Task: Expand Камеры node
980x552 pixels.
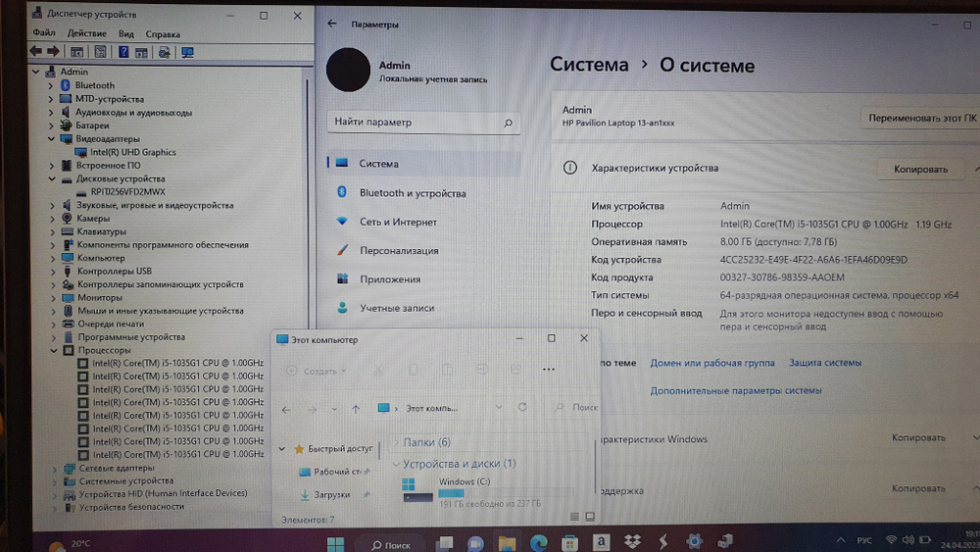Action: tap(53, 219)
